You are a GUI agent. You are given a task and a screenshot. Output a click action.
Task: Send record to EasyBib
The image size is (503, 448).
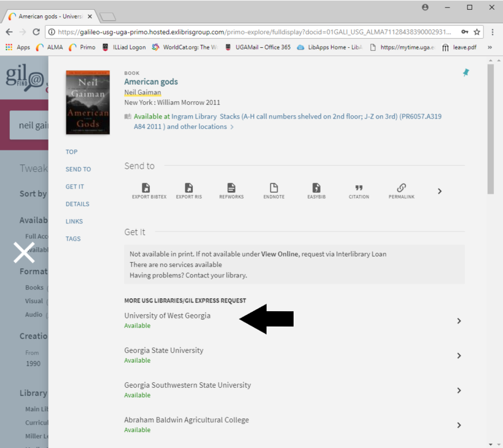click(316, 188)
